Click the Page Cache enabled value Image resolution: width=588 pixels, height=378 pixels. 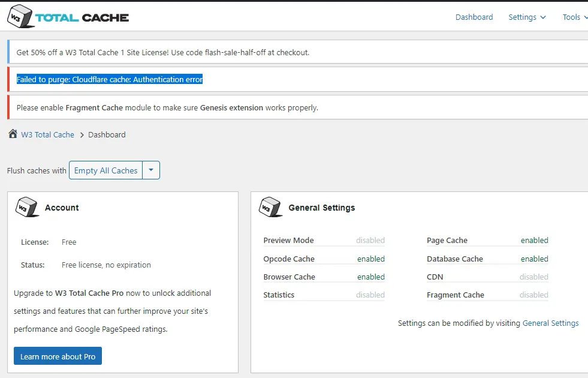click(x=535, y=240)
